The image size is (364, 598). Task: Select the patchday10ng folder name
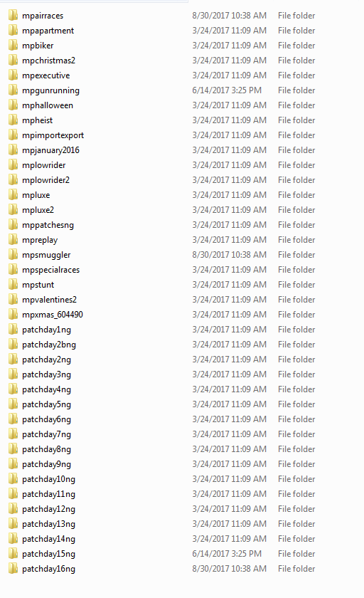[x=49, y=479]
